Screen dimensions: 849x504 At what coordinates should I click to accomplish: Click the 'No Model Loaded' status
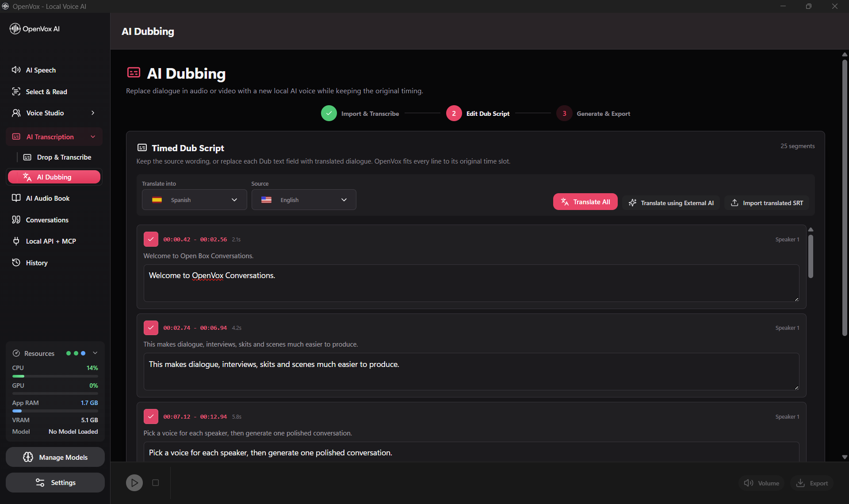pyautogui.click(x=73, y=431)
